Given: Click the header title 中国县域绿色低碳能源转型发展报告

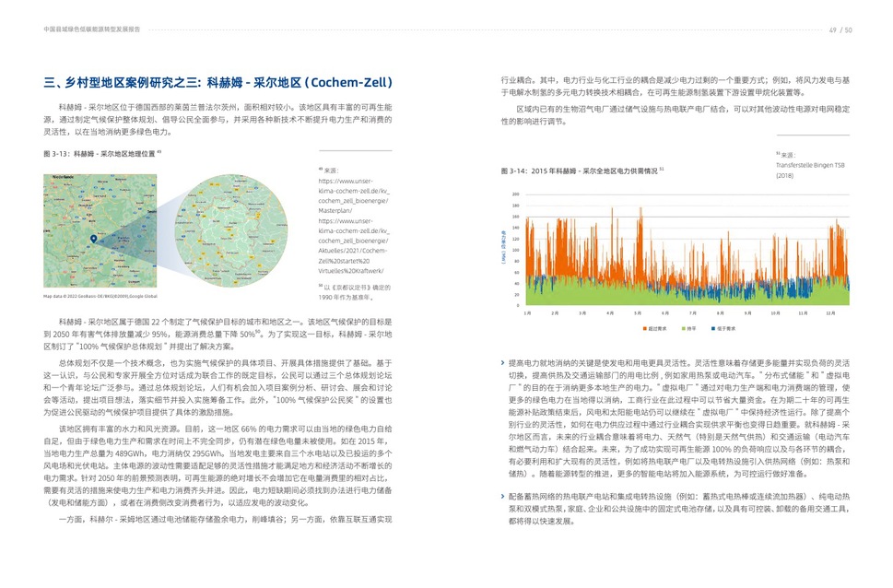Looking at the screenshot, I should [91, 29].
